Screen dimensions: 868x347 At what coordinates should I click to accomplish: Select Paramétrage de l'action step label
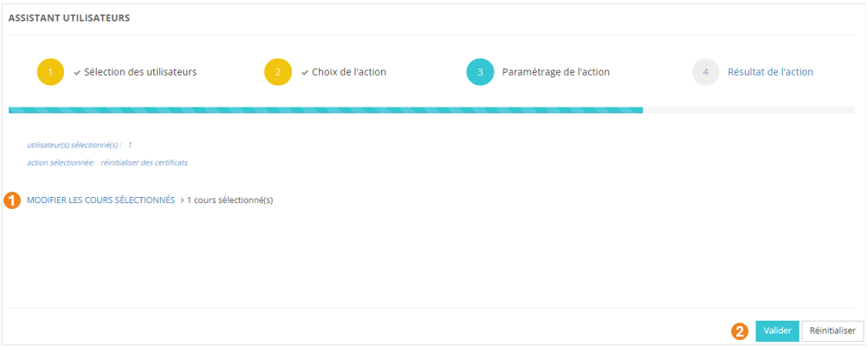(555, 72)
